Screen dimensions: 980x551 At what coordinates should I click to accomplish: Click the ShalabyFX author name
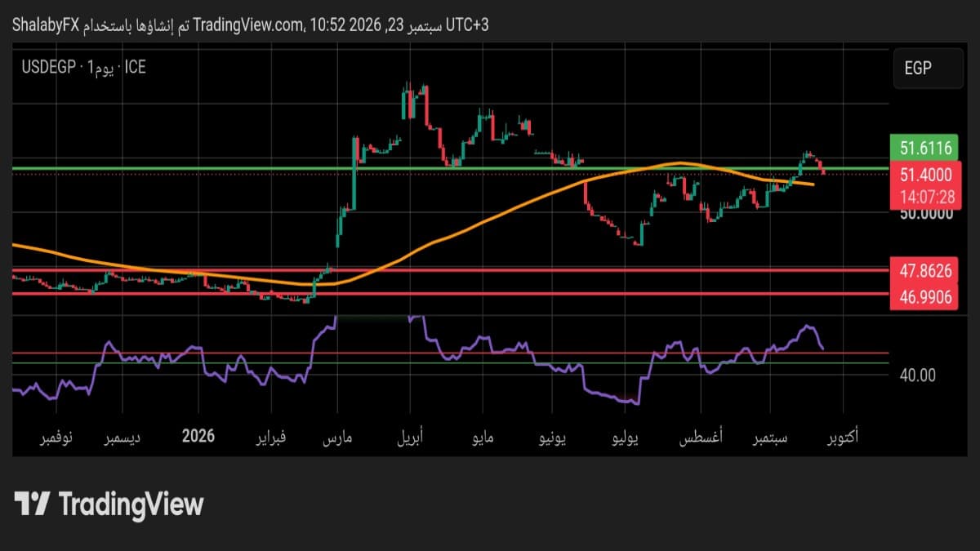45,25
